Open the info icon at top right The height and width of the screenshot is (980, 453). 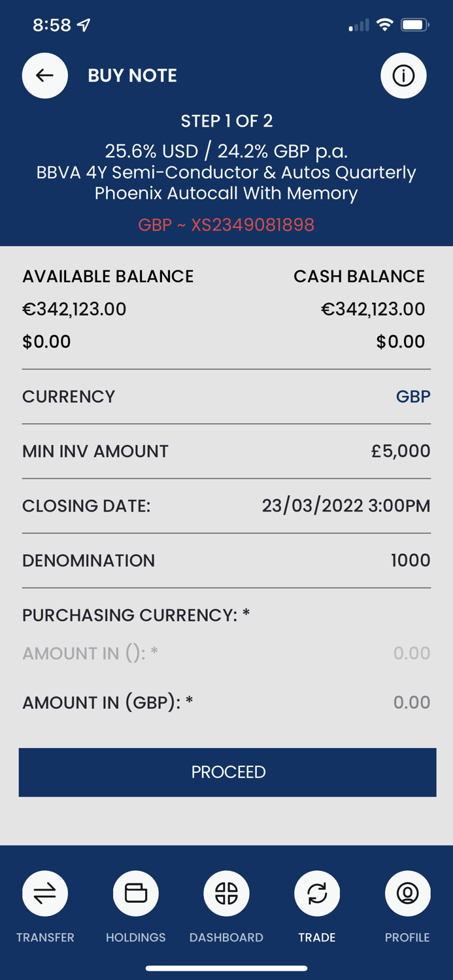tap(403, 75)
